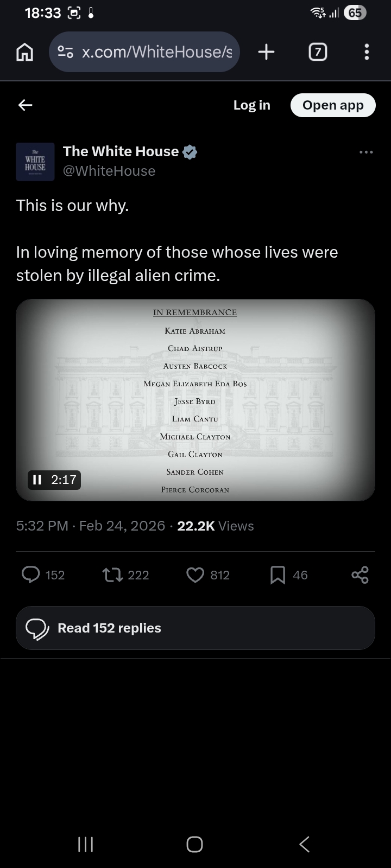Open the browser three-dot overflow menu
Viewport: 391px width, 868px height.
367,52
